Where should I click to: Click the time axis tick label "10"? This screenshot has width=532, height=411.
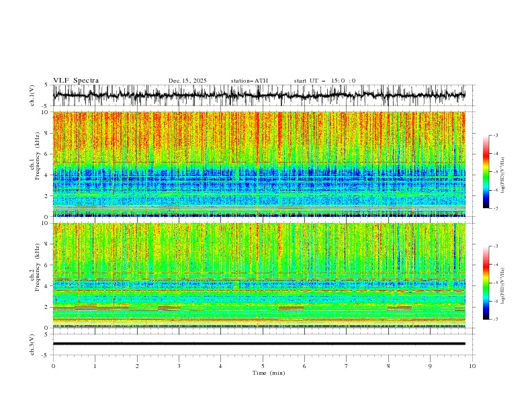click(472, 366)
